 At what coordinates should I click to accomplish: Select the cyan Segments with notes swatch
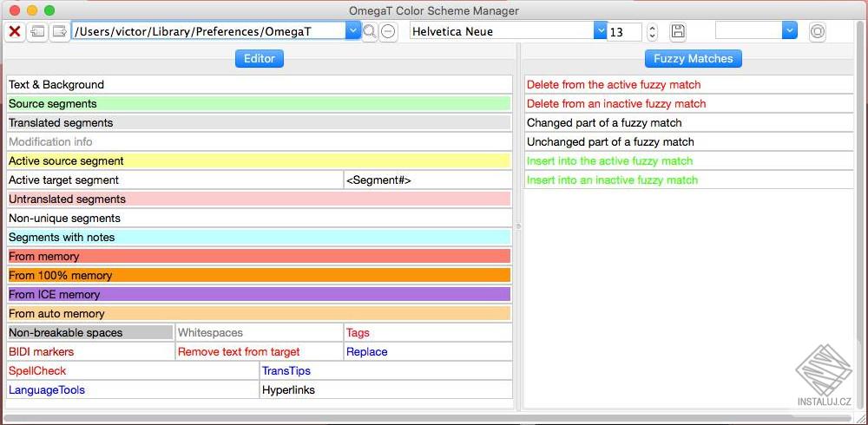point(259,238)
